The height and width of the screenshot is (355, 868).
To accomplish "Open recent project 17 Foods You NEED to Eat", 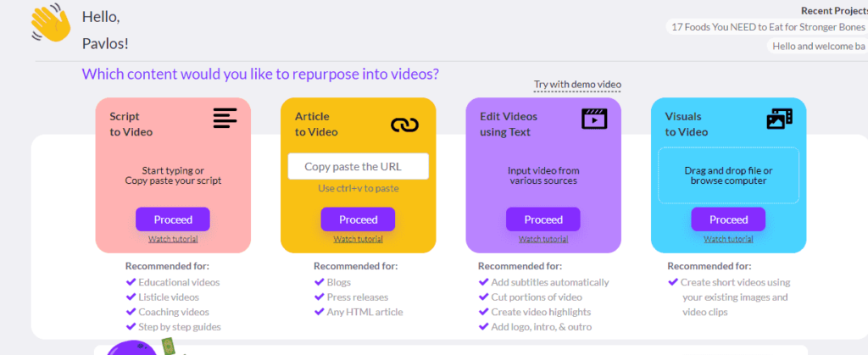I will click(767, 26).
